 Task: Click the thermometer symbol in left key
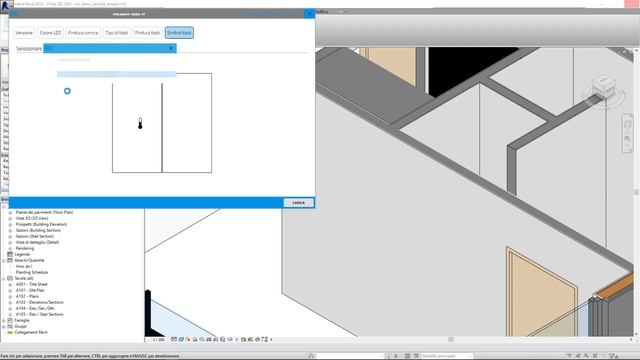140,123
